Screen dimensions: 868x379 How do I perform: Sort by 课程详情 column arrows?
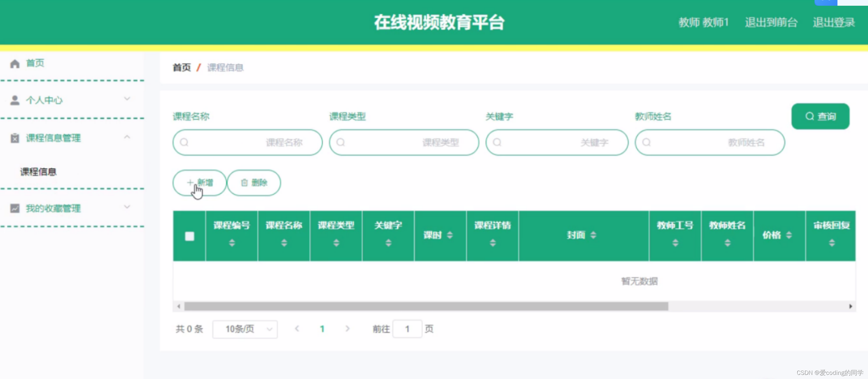pos(493,243)
